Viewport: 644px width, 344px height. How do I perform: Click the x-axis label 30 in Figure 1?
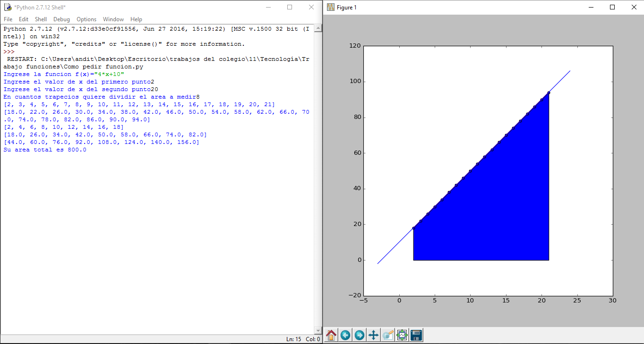tap(612, 300)
